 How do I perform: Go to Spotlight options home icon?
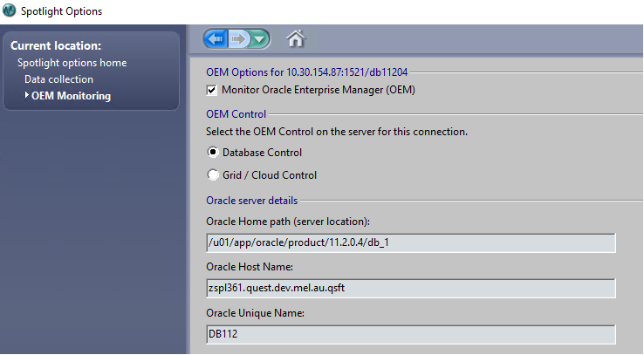(x=296, y=39)
